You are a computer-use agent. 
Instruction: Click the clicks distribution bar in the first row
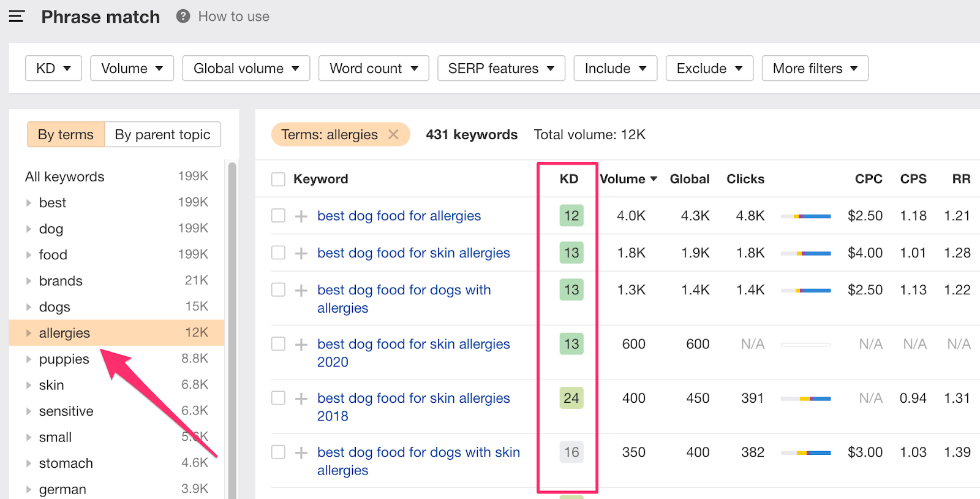coord(805,216)
